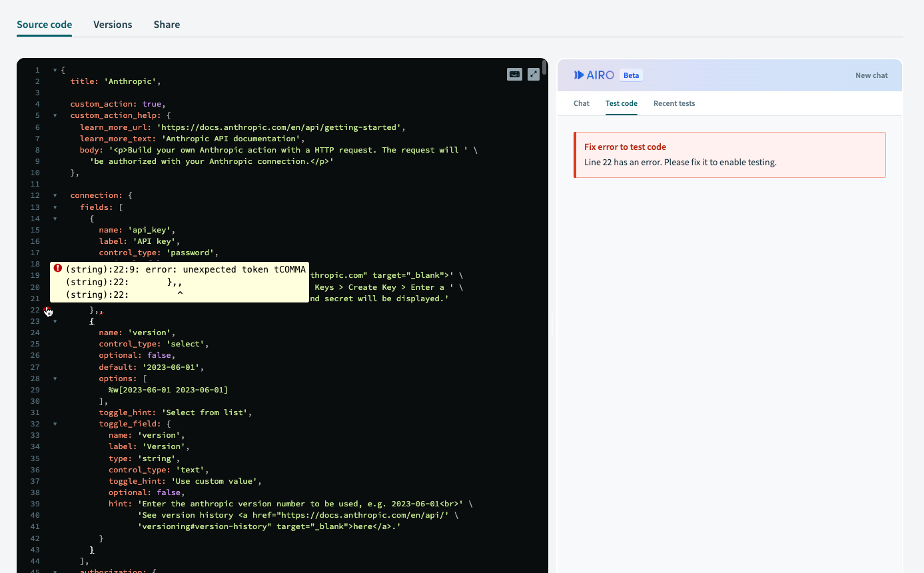
Task: Open keyboard shortcuts icon in code editor
Action: click(514, 75)
